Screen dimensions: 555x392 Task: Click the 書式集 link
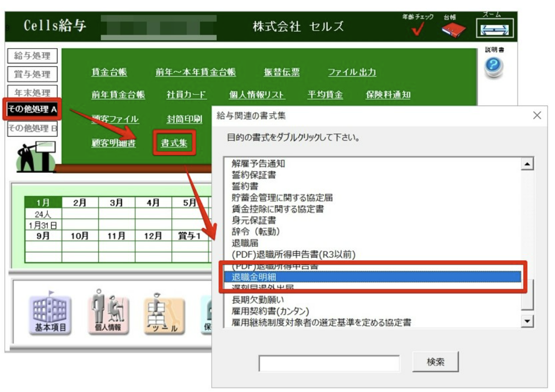pyautogui.click(x=174, y=143)
